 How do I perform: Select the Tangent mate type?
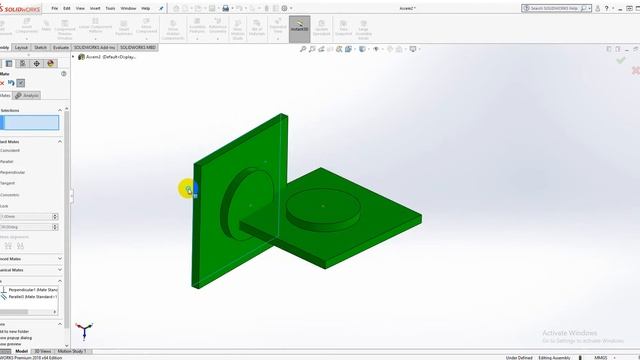pyautogui.click(x=8, y=183)
